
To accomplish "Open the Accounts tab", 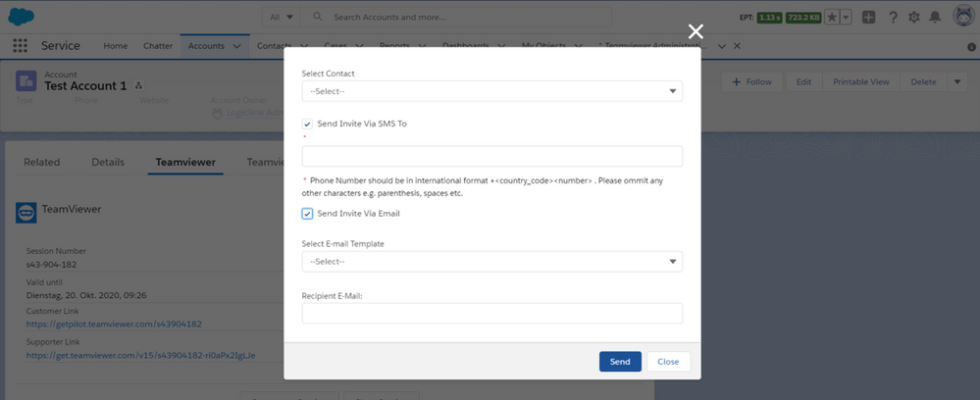I will point(206,46).
